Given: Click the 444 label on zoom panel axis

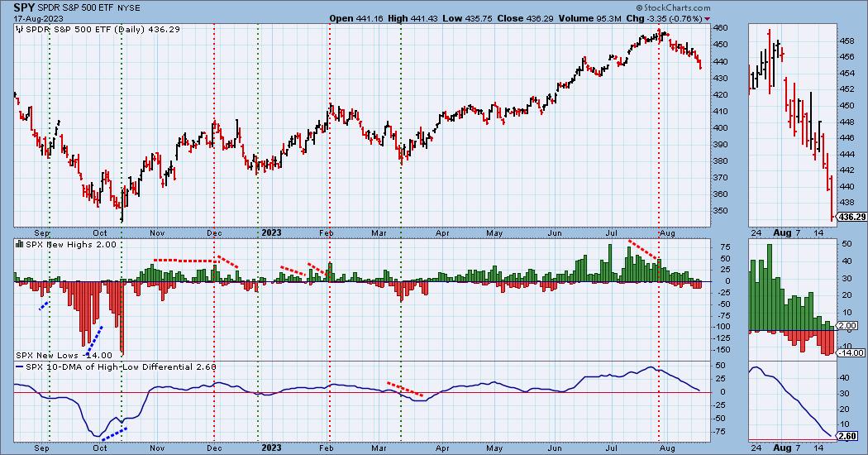Looking at the screenshot, I should tap(847, 154).
